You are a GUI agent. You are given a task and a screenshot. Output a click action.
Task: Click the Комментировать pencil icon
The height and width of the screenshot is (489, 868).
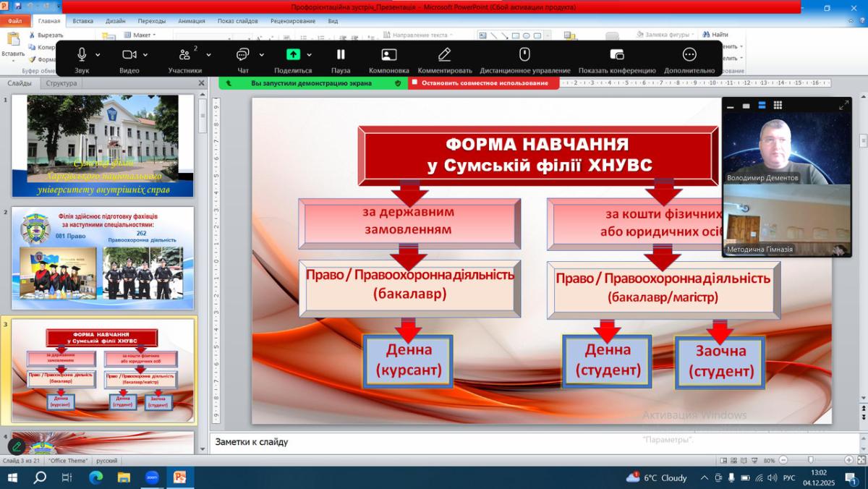click(444, 55)
